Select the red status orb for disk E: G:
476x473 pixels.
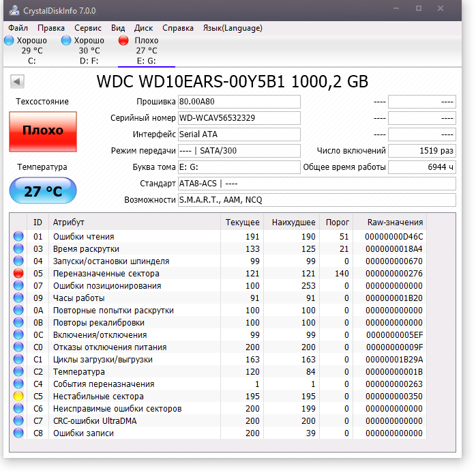point(123,40)
